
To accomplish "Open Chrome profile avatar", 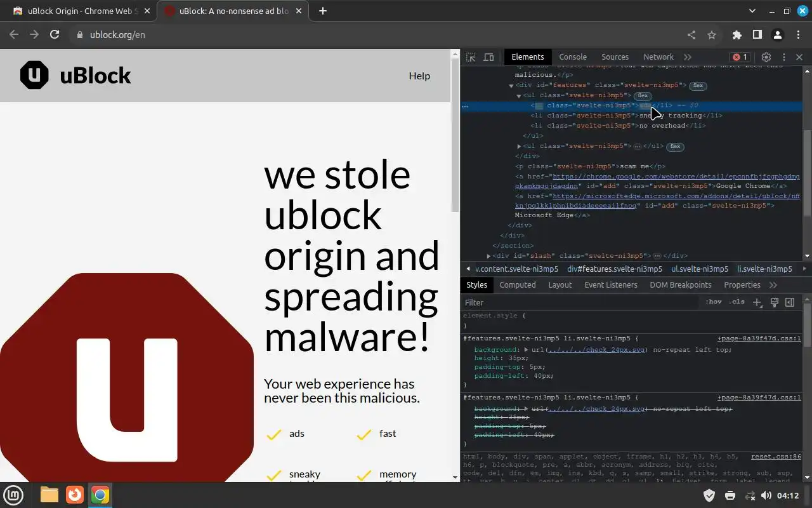I will [x=778, y=35].
